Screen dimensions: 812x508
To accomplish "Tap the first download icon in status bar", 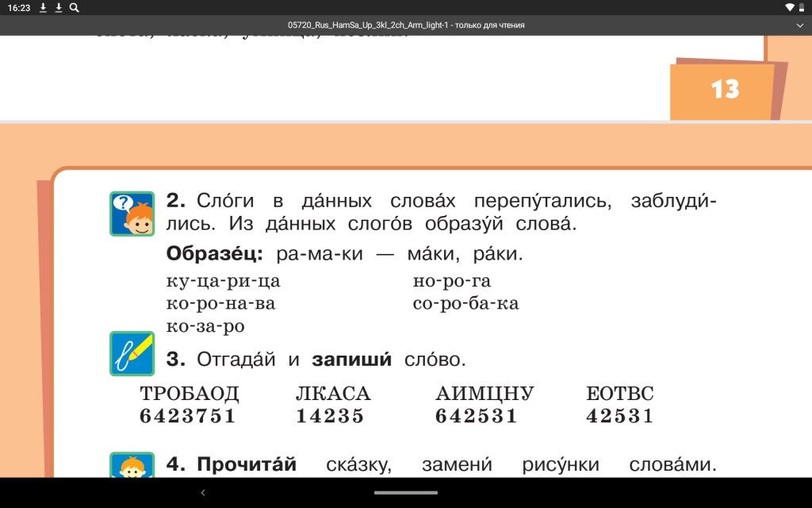I will pyautogui.click(x=43, y=7).
